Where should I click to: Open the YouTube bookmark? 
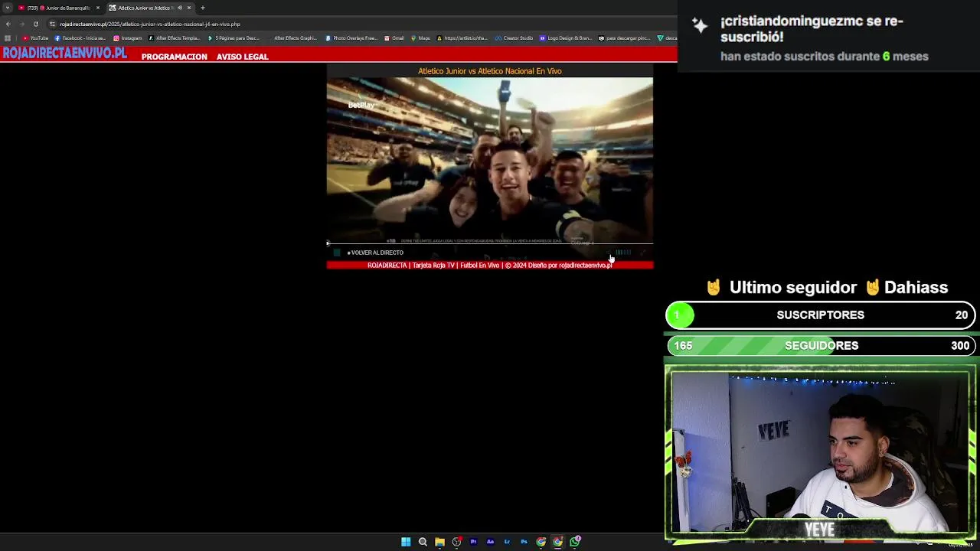pos(35,37)
